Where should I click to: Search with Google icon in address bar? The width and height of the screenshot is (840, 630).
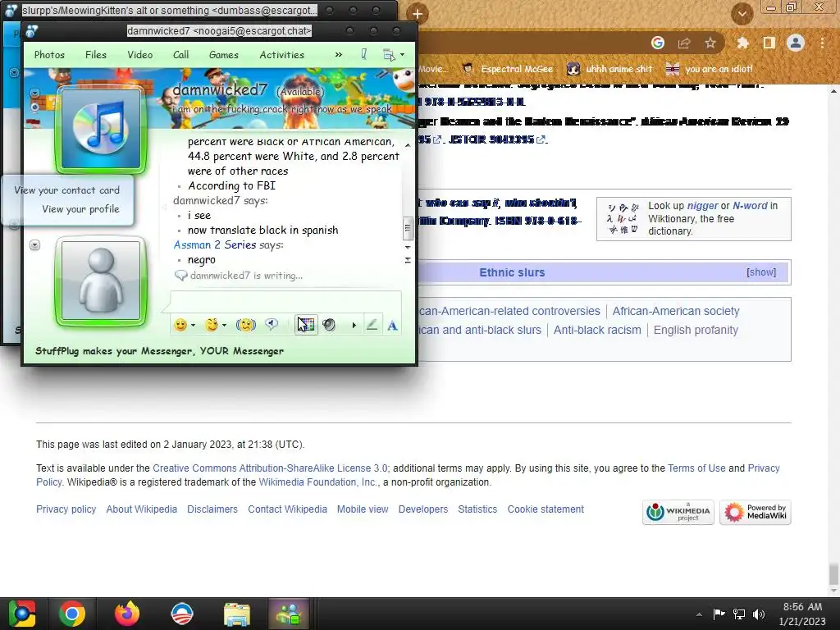[x=658, y=43]
